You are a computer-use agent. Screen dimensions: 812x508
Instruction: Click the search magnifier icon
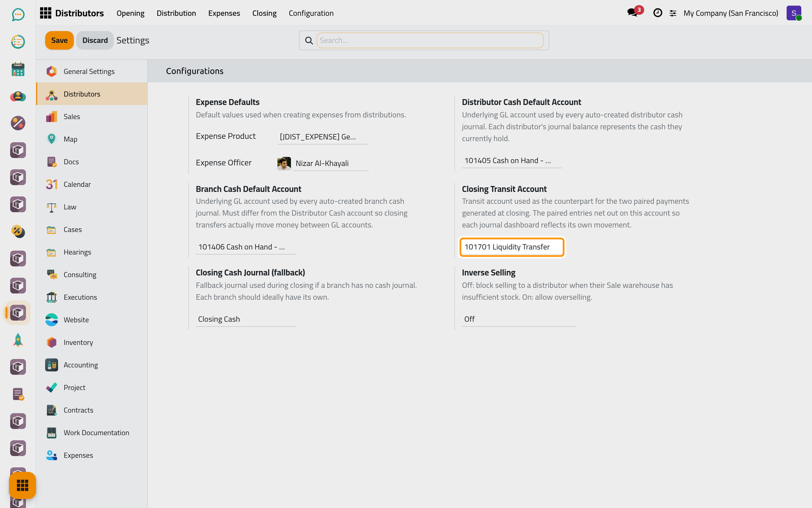309,40
